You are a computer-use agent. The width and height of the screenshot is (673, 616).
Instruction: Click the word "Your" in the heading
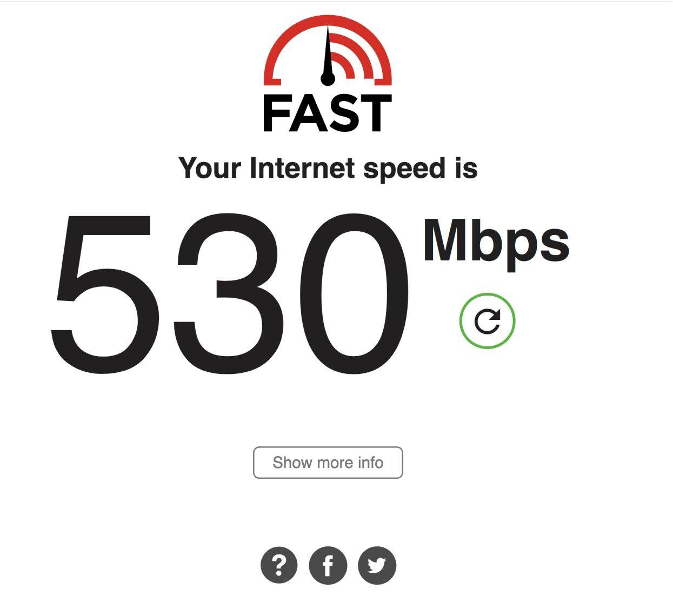(210, 168)
